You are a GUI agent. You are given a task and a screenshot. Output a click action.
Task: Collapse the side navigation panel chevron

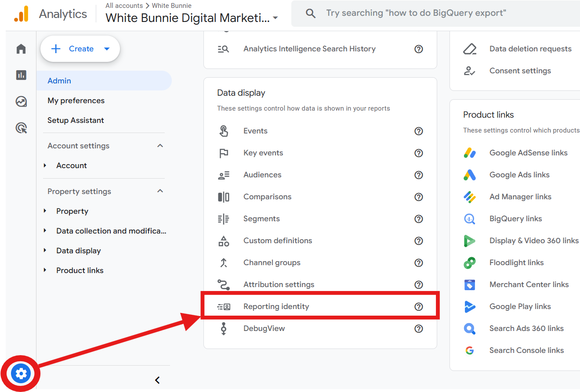point(157,380)
